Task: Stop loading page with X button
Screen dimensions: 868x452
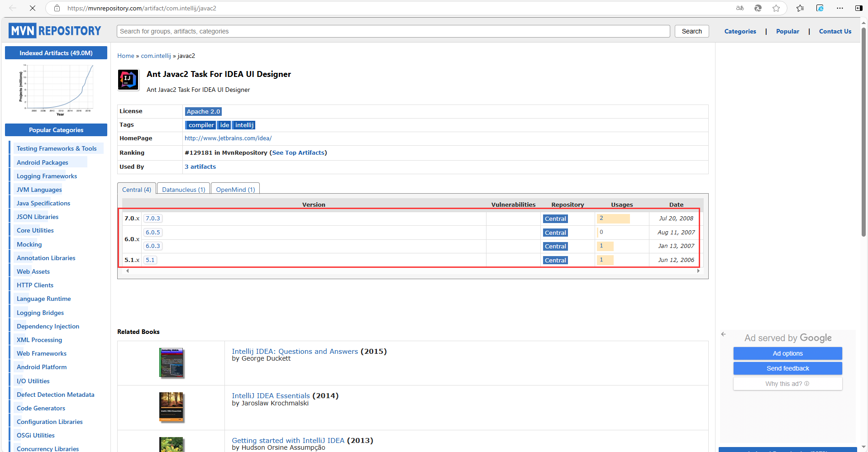Action: click(x=33, y=8)
